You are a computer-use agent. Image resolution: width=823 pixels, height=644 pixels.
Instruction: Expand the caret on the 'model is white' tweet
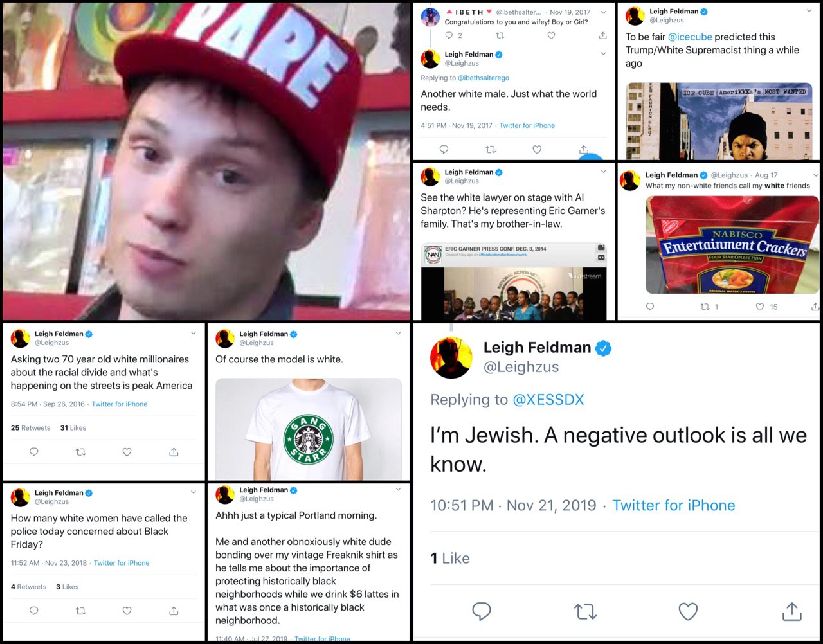(x=398, y=334)
